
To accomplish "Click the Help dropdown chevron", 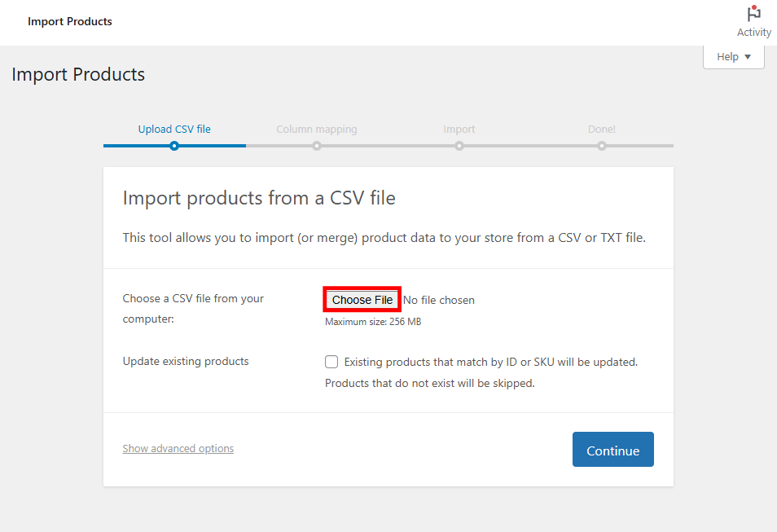I will (748, 55).
